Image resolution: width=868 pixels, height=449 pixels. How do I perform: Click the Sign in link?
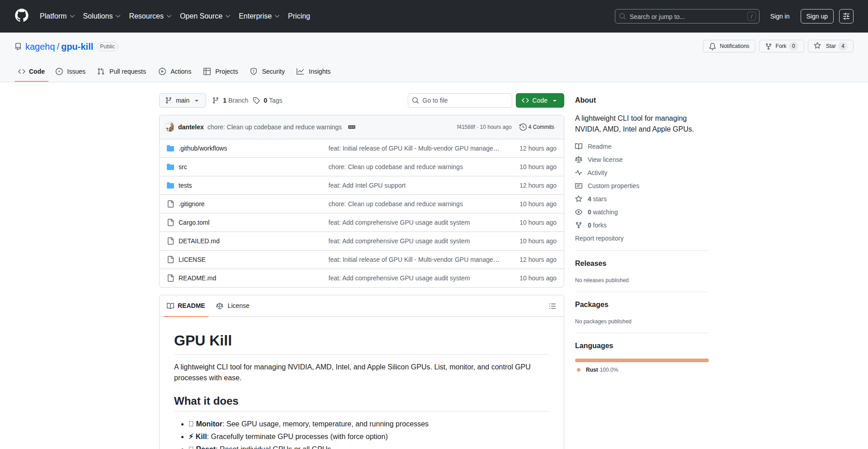tap(780, 16)
